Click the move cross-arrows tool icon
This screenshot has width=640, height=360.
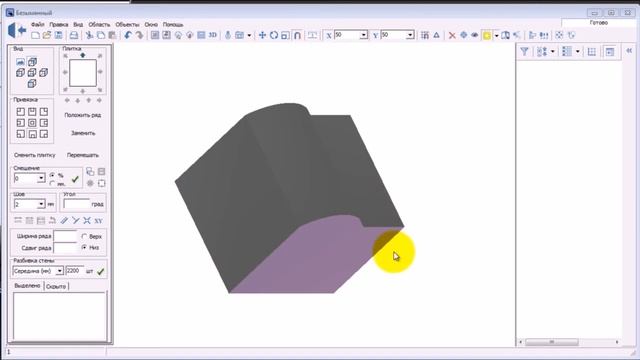click(x=262, y=36)
